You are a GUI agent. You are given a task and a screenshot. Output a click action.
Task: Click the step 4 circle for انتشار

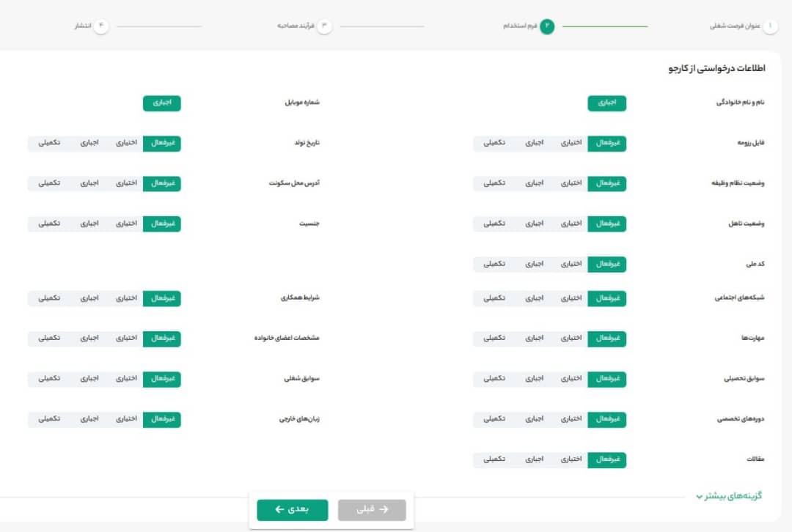101,26
